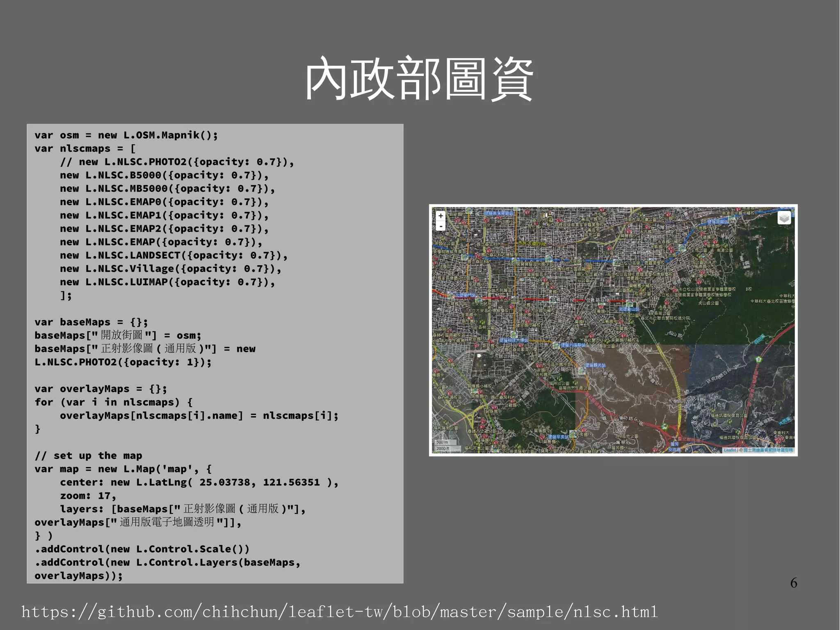Click the 'new L.NLSC.LANDSECT' code line
840x630 pixels.
(x=174, y=255)
